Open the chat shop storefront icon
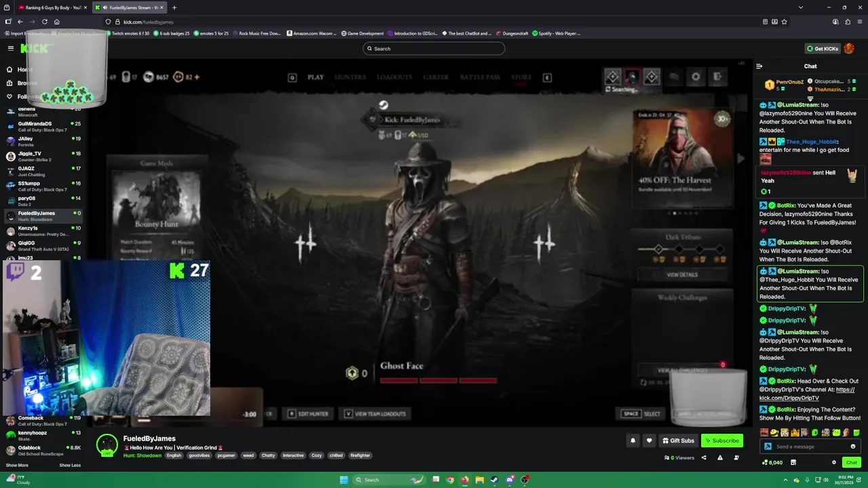 point(793,462)
